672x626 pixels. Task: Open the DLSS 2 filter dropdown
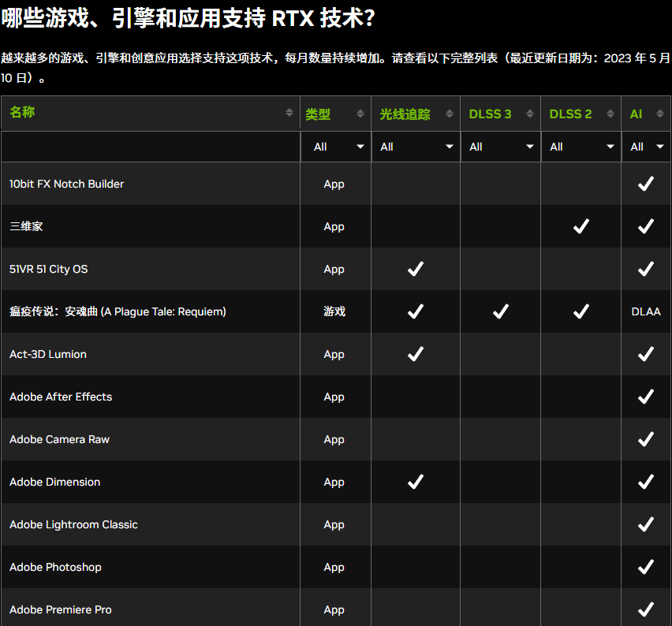[581, 147]
